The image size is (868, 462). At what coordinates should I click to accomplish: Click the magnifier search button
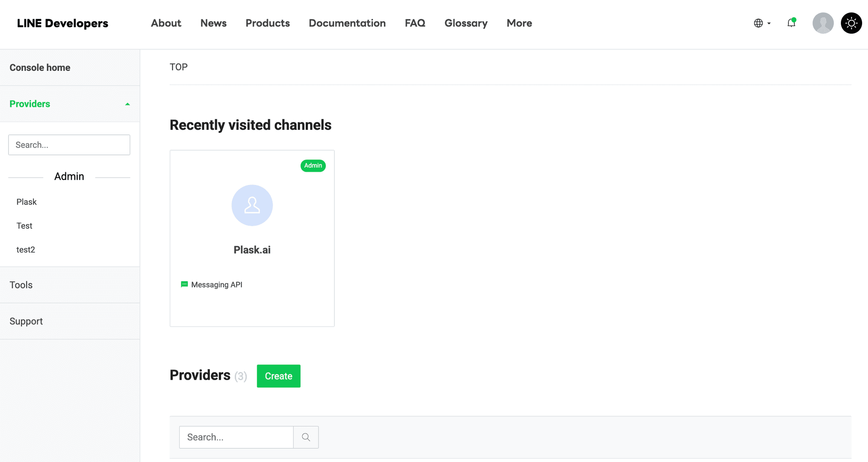tap(306, 437)
